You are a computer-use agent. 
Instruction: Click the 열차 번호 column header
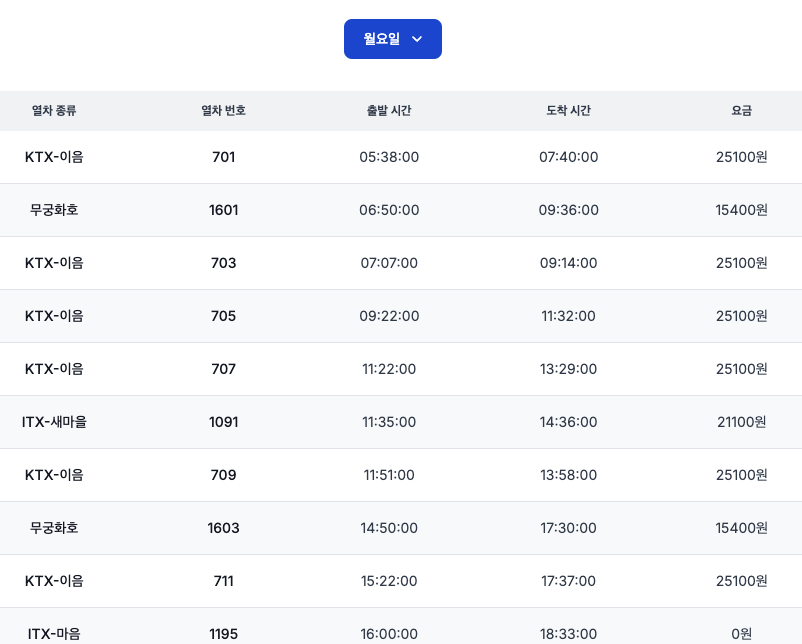(224, 110)
